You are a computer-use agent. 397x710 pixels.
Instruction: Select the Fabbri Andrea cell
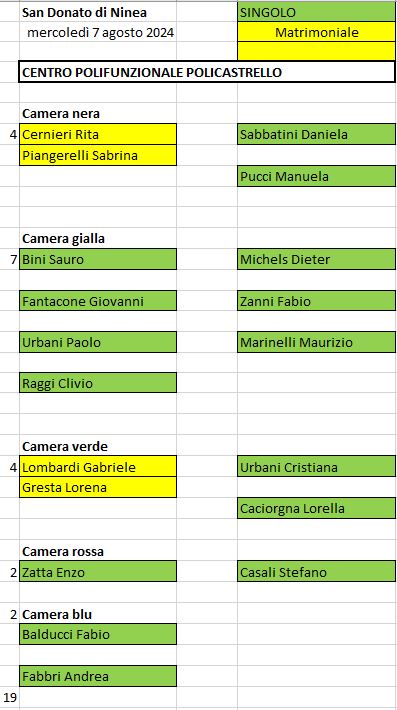click(98, 676)
